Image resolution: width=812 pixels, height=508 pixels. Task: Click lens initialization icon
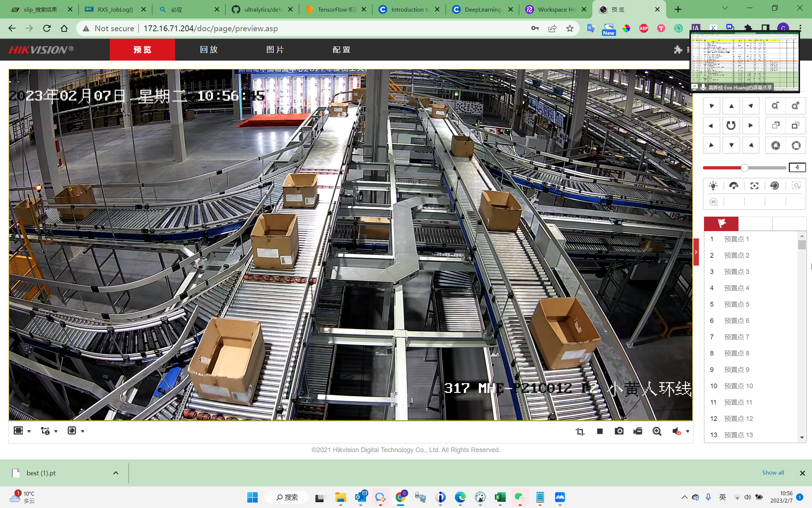pos(775,186)
